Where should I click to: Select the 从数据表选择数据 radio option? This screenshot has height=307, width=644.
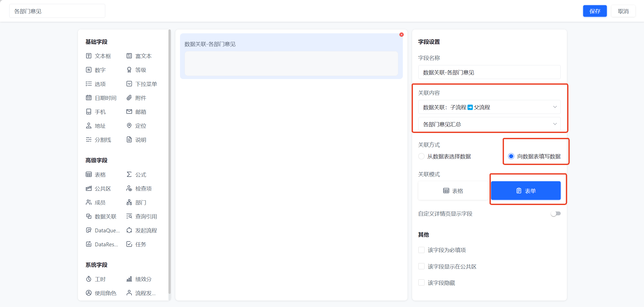(x=421, y=156)
